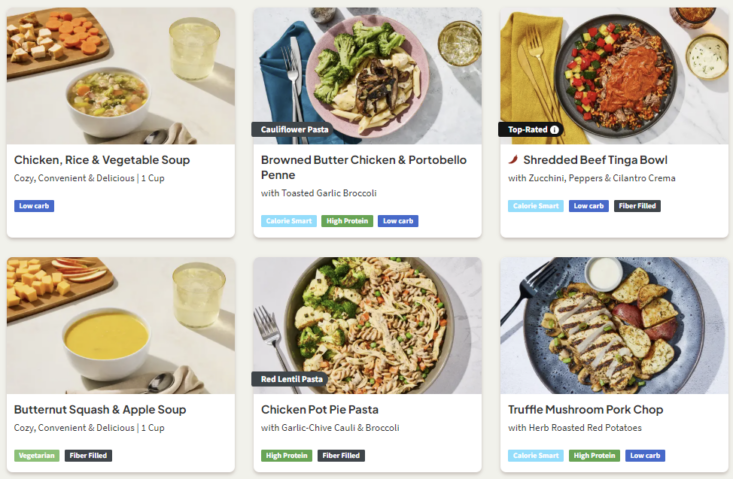Click the Butternut Squash & Apple Soup title
Screen dimensions: 733x479
pos(100,410)
